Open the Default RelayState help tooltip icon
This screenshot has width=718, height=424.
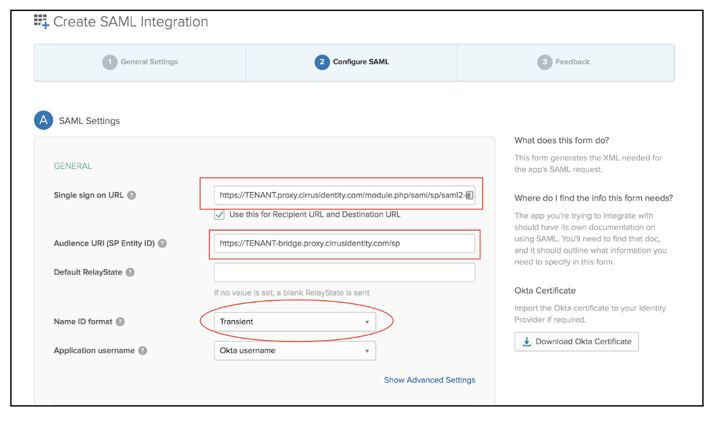[130, 272]
